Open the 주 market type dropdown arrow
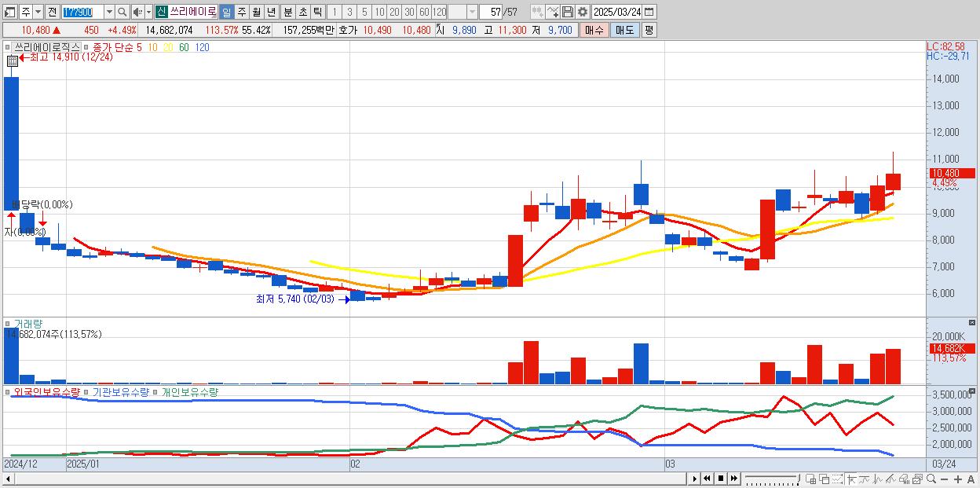Screen dimensions: 980x488 (x=38, y=12)
